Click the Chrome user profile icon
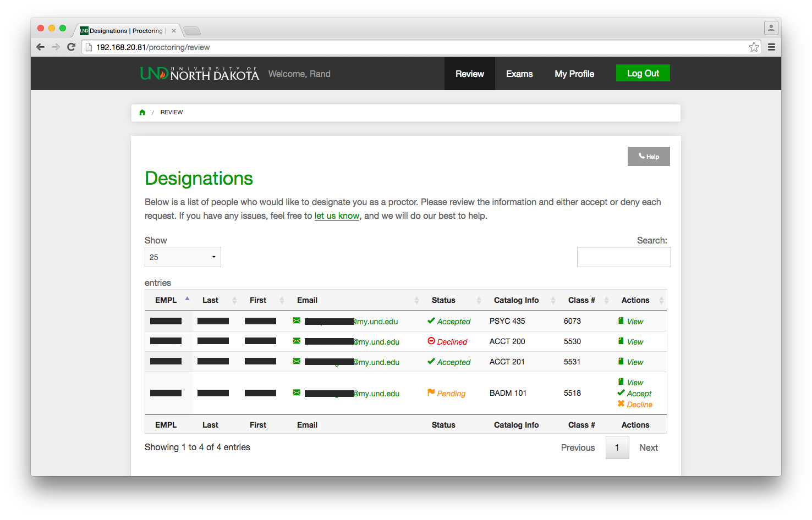Viewport: 812px width, 520px height. coord(771,27)
